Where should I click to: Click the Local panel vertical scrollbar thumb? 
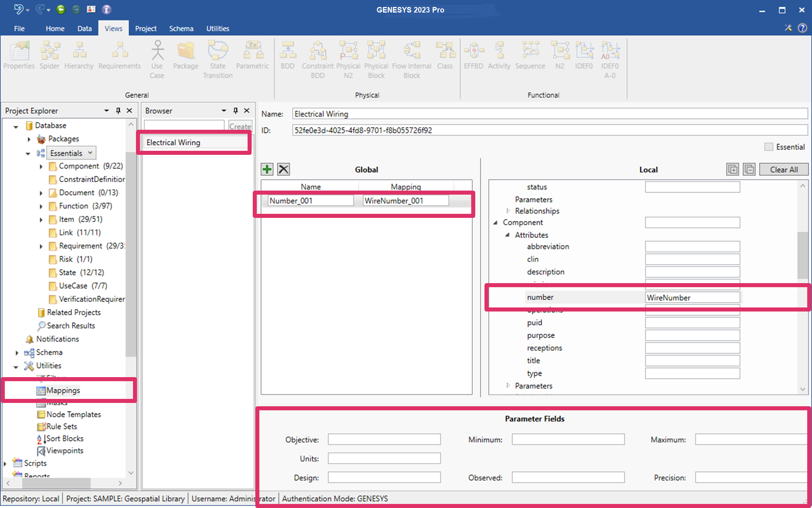point(802,254)
